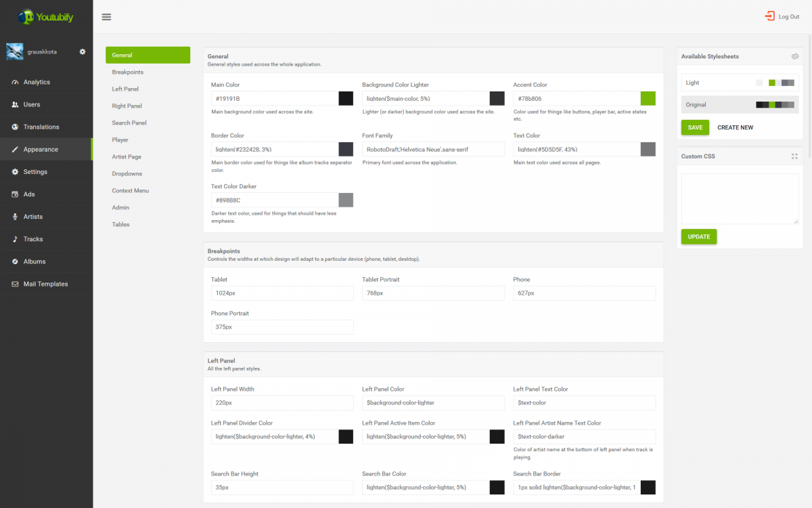
Task: Click the Log Out icon
Action: 769,16
